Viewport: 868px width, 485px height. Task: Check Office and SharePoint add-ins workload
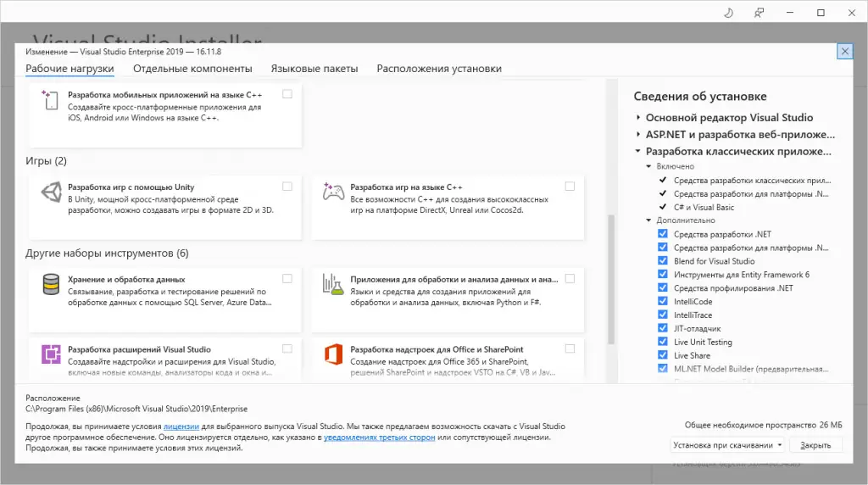pos(570,348)
